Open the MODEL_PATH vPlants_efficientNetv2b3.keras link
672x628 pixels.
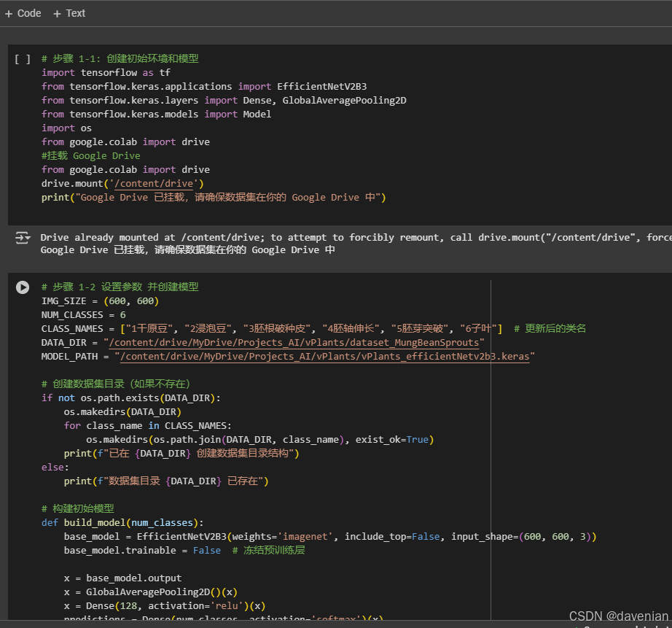tap(324, 357)
